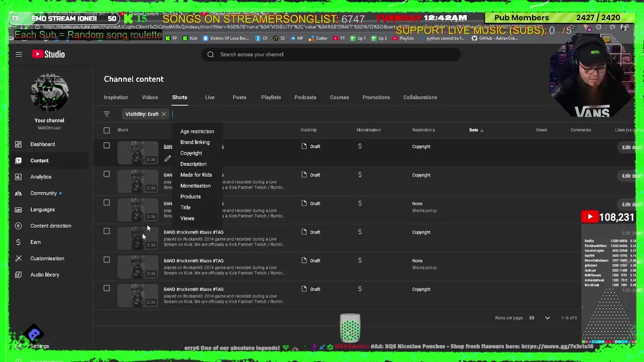Switch to the Playlists tab
Screen dimensions: 644x362
(x=271, y=98)
